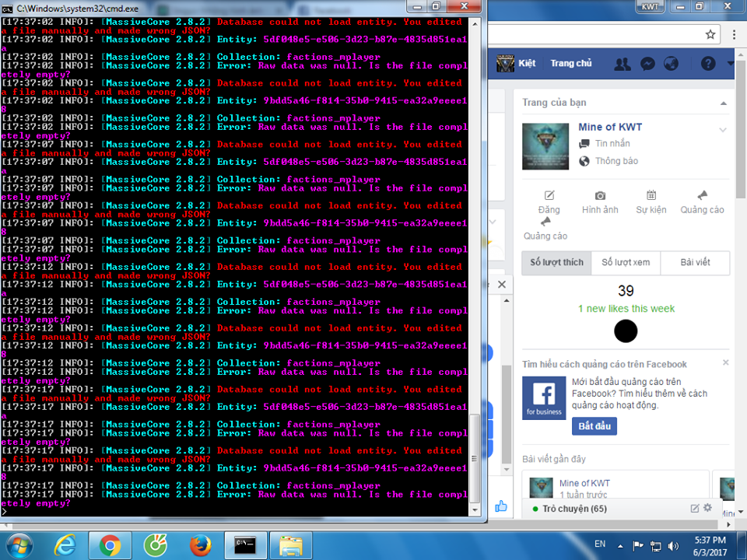Switch to the Số lượt xem tab
Viewport: 747px width, 560px height.
pyautogui.click(x=626, y=263)
